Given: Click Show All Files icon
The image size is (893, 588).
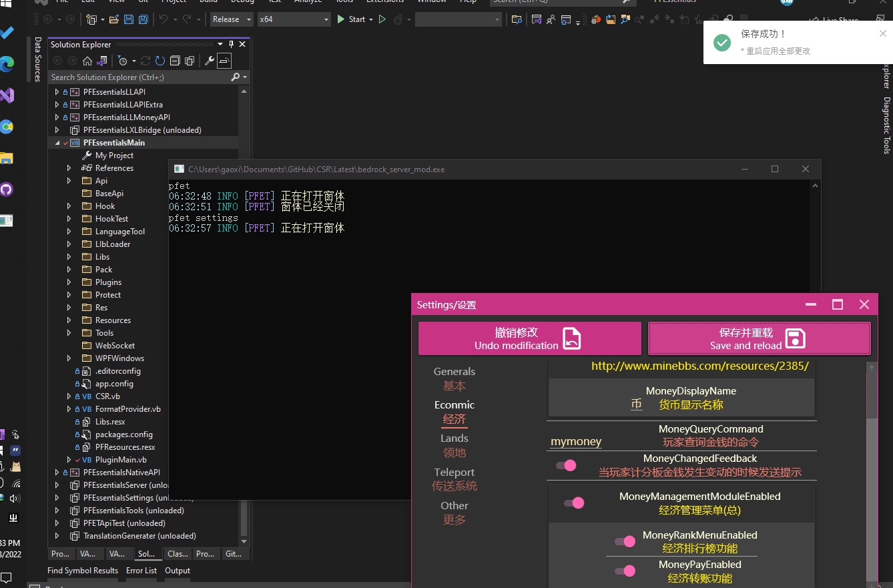Looking at the screenshot, I should (x=190, y=61).
